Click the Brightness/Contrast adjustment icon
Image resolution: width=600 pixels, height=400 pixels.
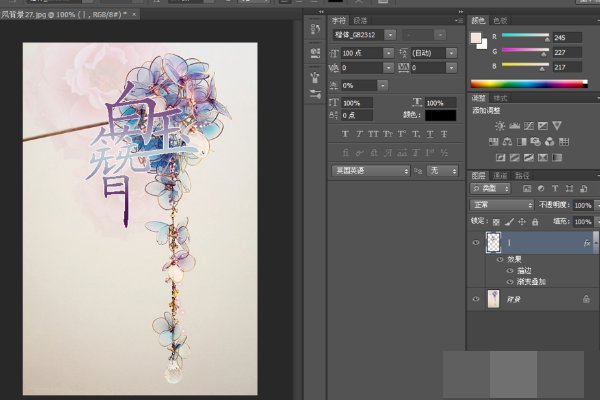498,125
